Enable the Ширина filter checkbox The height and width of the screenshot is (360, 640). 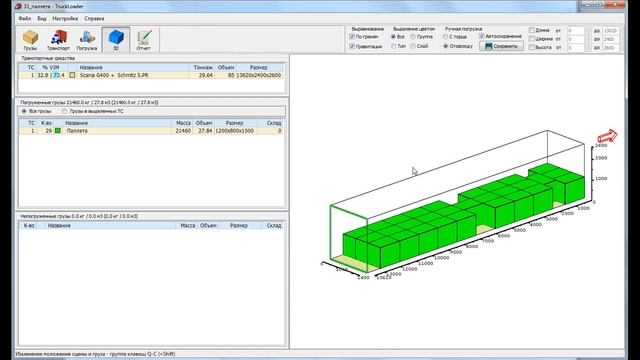tap(532, 39)
